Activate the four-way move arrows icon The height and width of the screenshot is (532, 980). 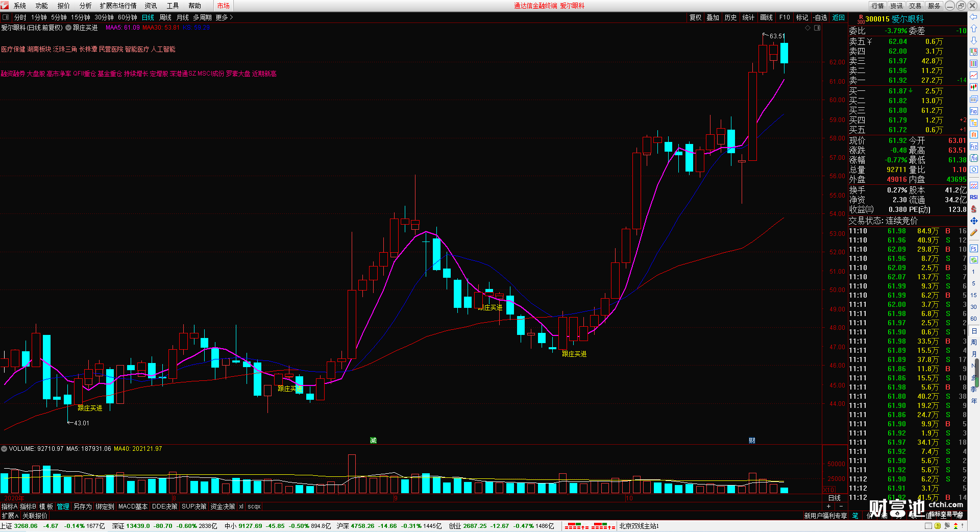coord(974,221)
